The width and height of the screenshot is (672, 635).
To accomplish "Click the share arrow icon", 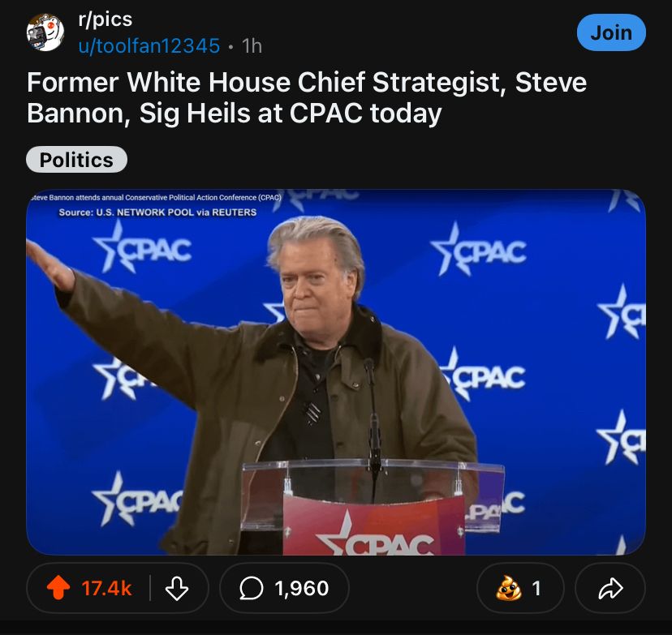I will [610, 588].
